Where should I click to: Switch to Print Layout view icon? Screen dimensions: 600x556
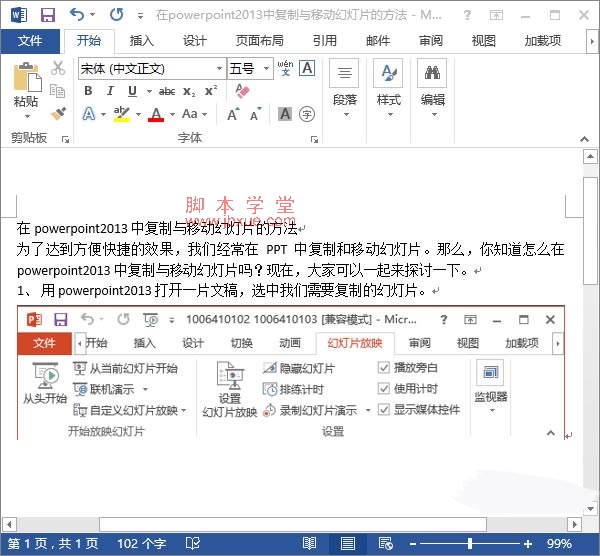click(x=347, y=543)
